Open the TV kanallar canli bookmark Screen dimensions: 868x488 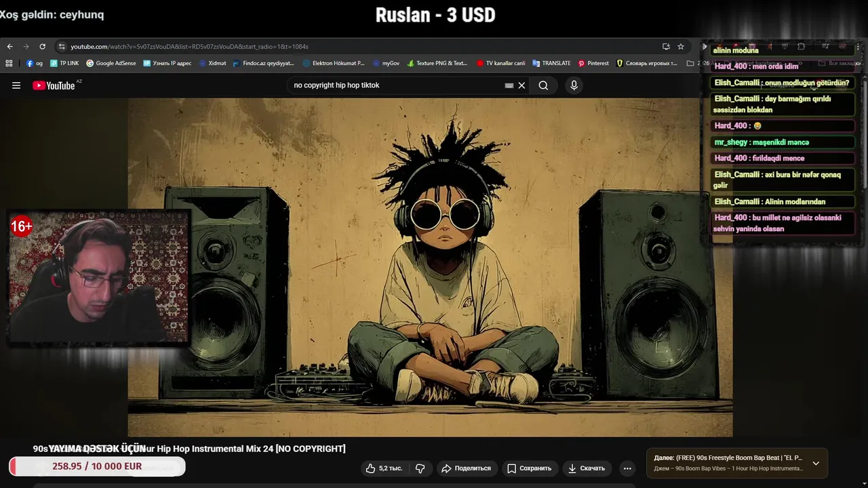[500, 63]
